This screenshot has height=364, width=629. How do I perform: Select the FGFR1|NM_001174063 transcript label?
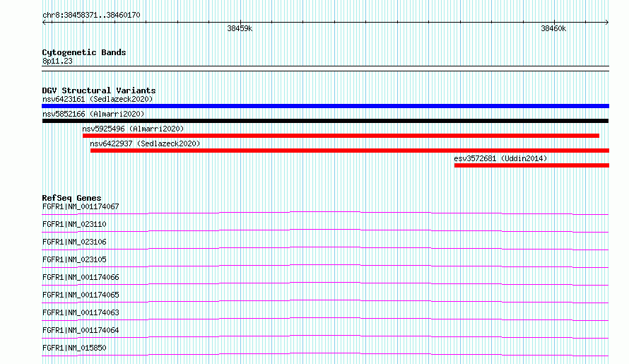tap(81, 312)
